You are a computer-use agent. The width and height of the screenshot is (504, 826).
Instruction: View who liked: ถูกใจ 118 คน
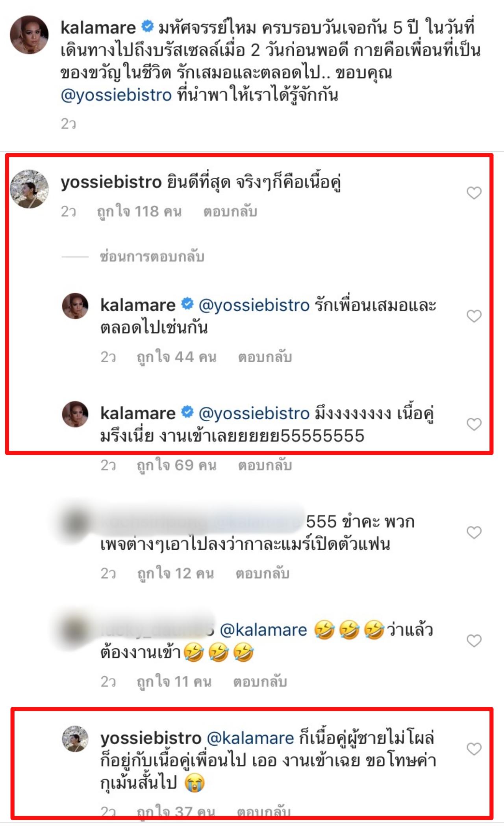click(x=139, y=212)
